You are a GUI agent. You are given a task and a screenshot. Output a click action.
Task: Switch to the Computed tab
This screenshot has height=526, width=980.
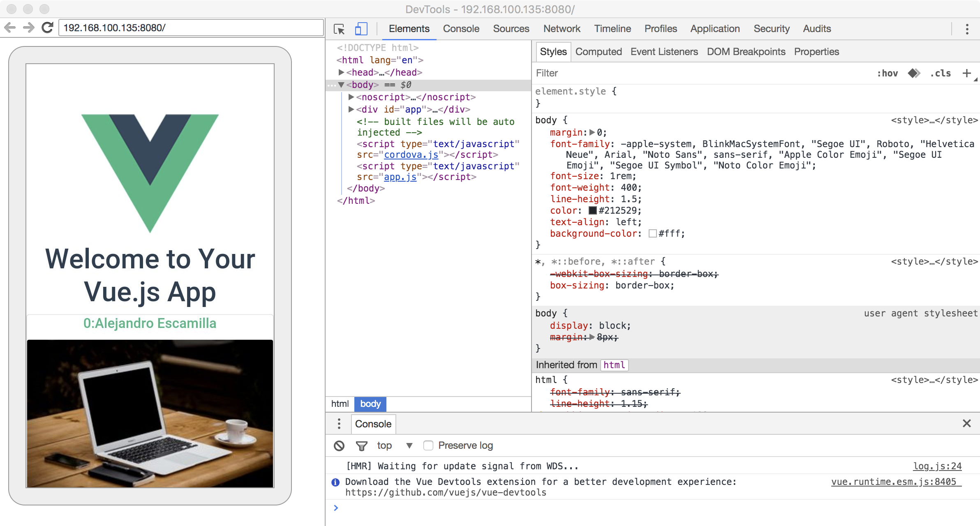pyautogui.click(x=599, y=52)
